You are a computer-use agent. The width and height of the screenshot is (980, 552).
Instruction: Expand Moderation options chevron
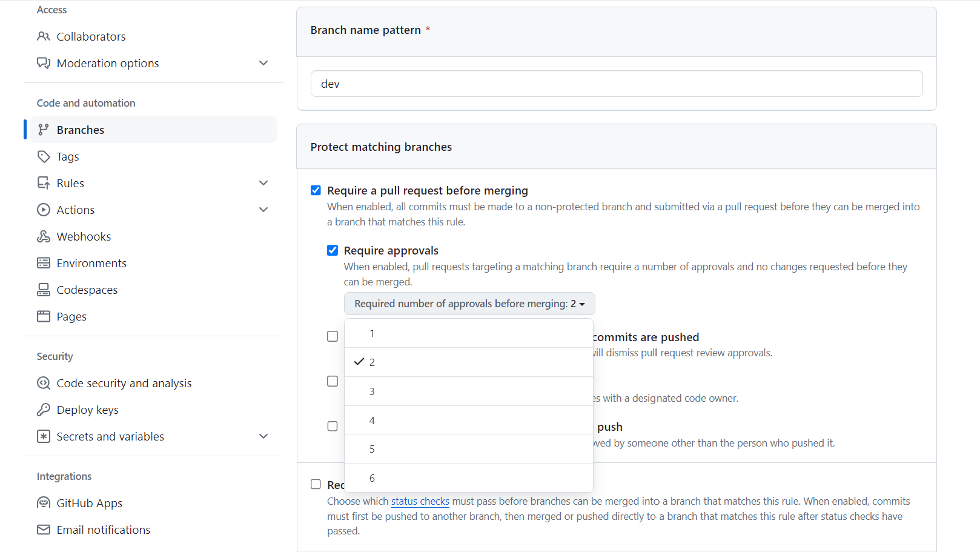point(263,63)
